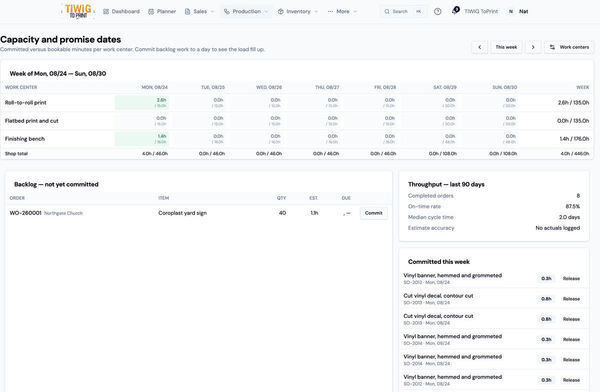Select Roll-to-roll print Monday 2.6h cell

point(142,103)
